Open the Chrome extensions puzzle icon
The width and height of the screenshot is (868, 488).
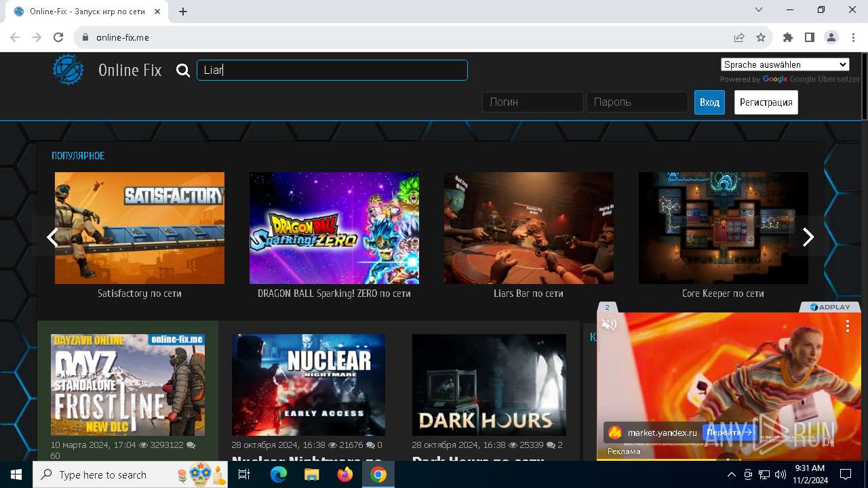point(788,37)
